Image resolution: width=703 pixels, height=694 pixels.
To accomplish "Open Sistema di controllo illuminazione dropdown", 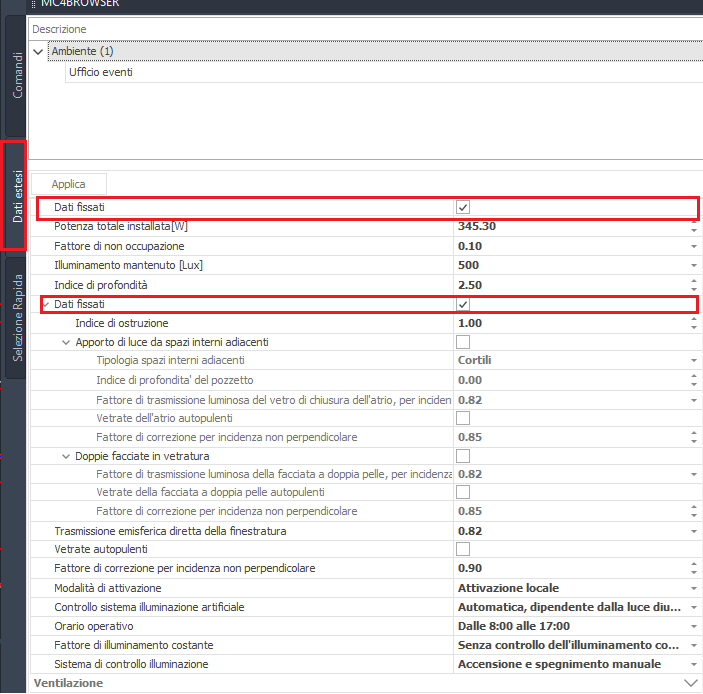I will (x=694, y=664).
